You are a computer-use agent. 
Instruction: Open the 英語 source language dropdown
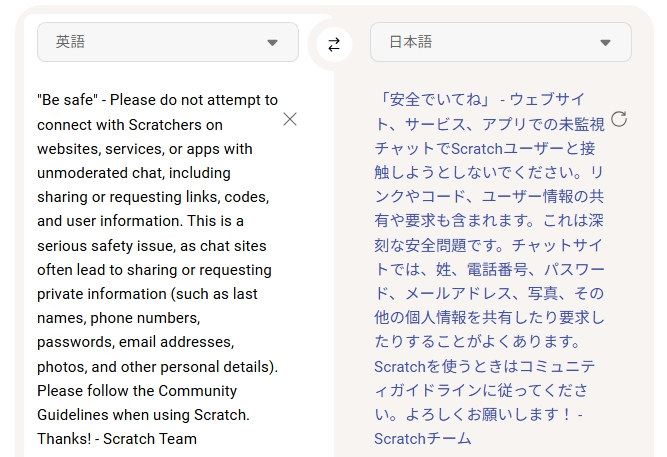pyautogui.click(x=168, y=42)
